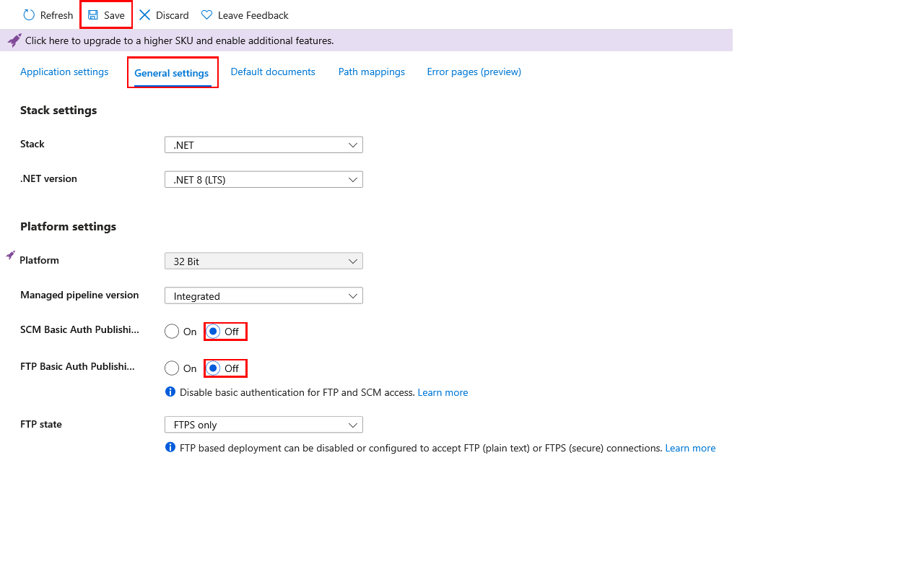Open the Stack dropdown showing .NET
The width and height of the screenshot is (924, 562).
tap(263, 145)
